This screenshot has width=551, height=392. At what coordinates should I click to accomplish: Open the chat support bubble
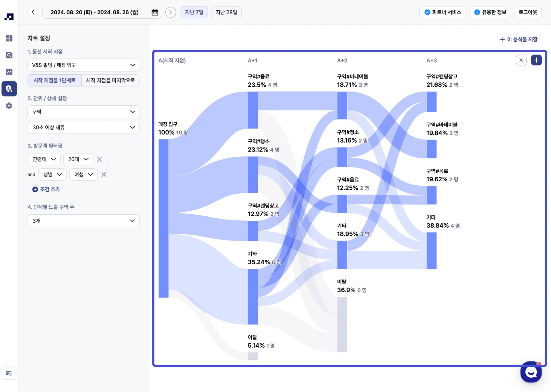(x=531, y=372)
